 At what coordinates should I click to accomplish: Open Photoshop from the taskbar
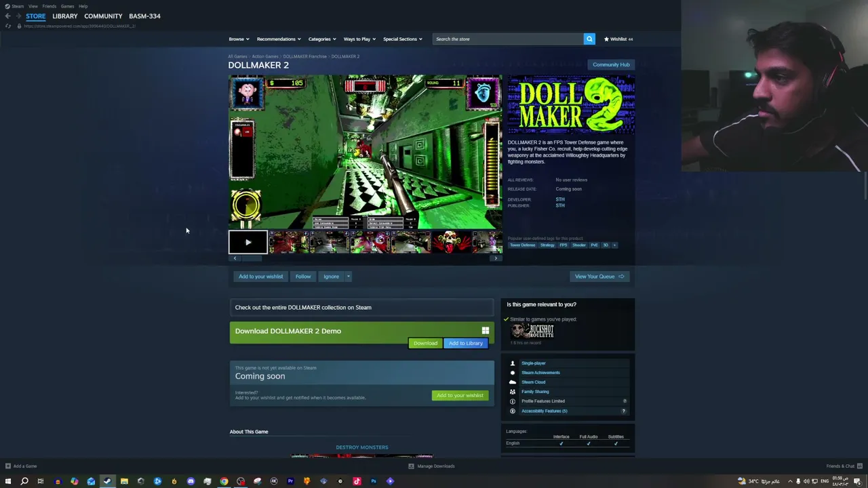pyautogui.click(x=373, y=481)
